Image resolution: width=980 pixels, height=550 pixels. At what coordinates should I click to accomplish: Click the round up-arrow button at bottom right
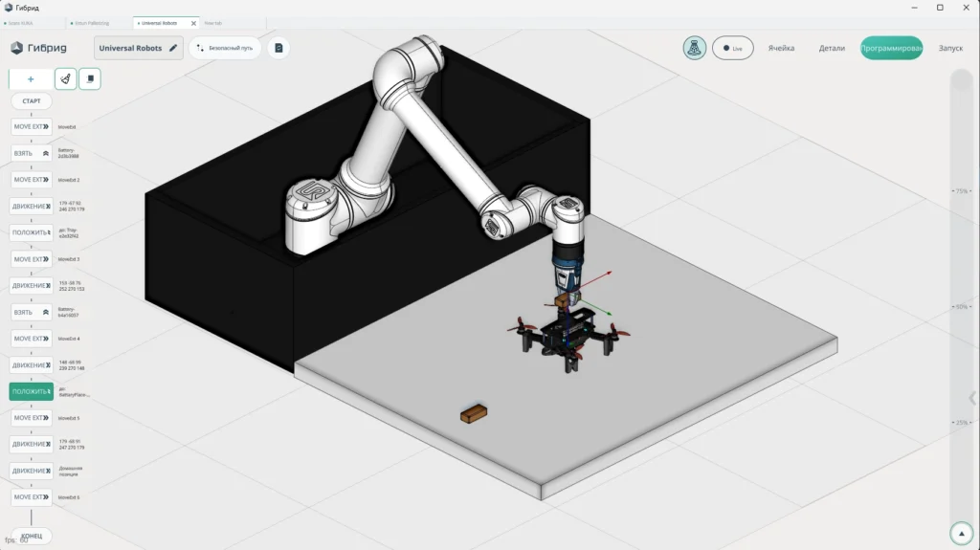click(960, 534)
